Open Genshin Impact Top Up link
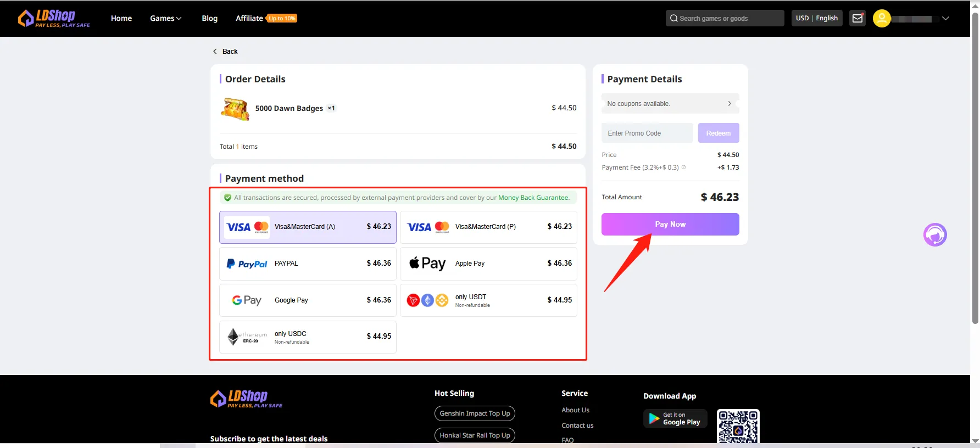 475,413
